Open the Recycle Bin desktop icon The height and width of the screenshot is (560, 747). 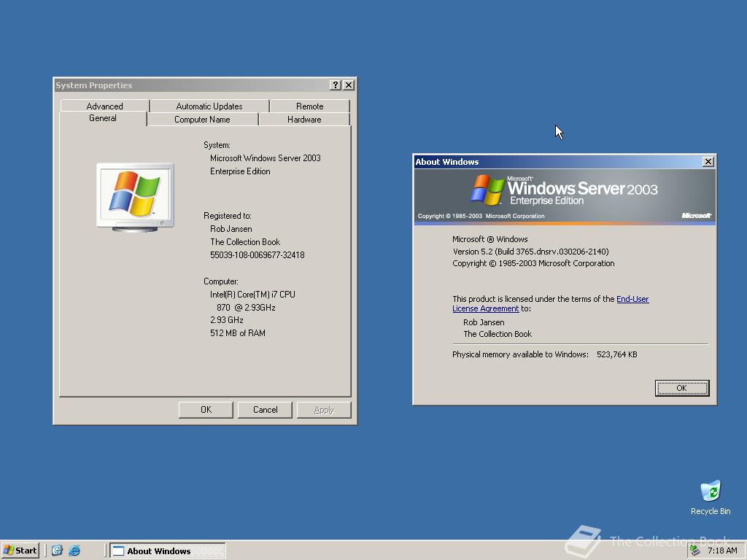(x=711, y=497)
